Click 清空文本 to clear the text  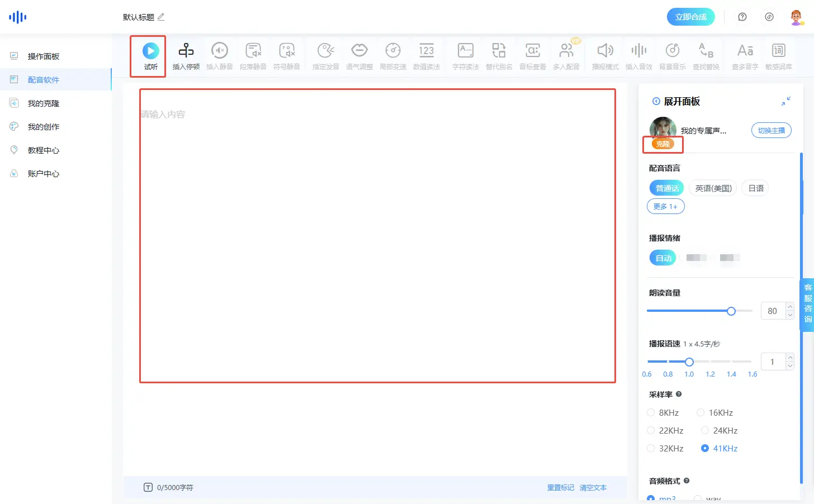coord(593,487)
